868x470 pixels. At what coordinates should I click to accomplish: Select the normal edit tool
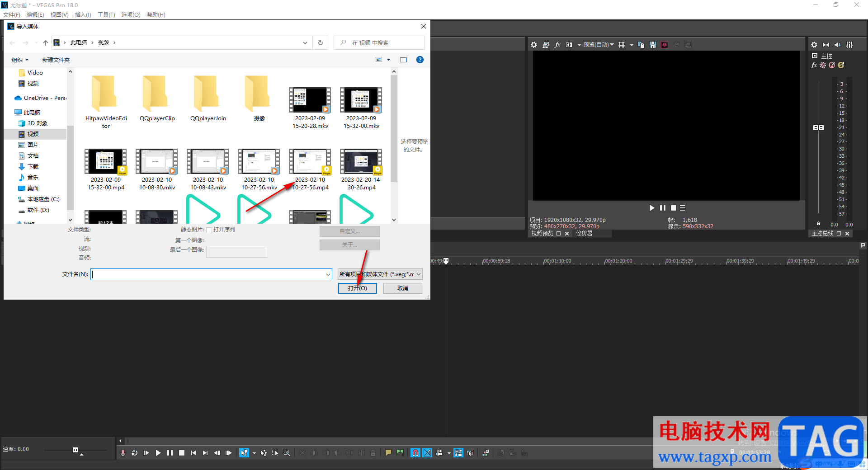[x=244, y=453]
